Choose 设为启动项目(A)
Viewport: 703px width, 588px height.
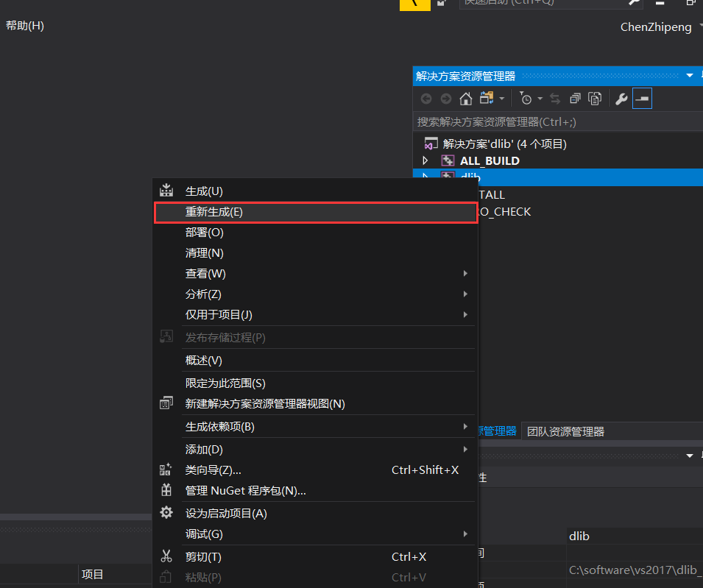click(x=315, y=514)
